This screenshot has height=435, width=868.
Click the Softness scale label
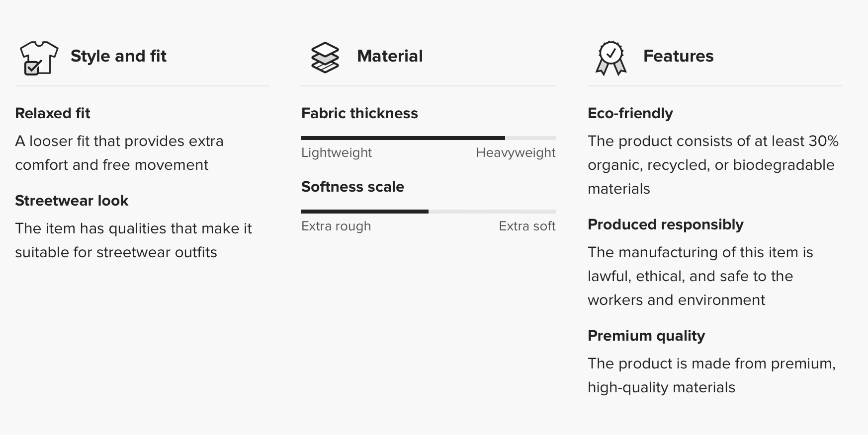pos(352,187)
